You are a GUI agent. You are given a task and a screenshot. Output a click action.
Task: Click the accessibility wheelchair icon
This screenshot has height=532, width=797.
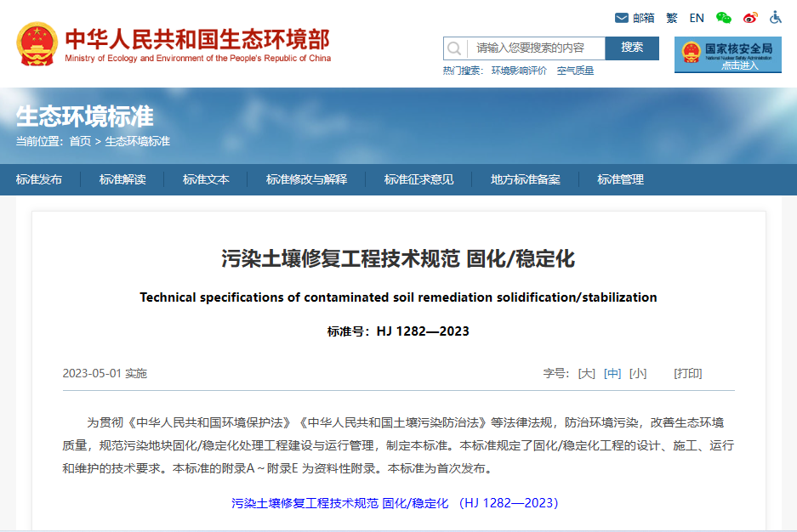776,18
